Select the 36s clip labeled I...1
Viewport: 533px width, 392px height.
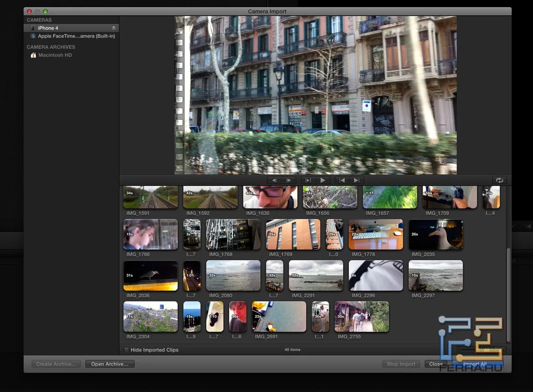tap(321, 317)
